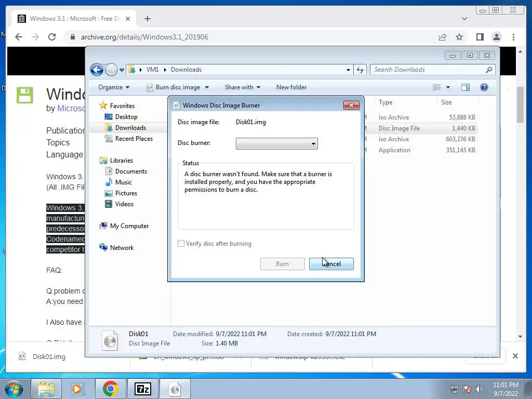Select Desktop in the navigation pane

[122, 117]
